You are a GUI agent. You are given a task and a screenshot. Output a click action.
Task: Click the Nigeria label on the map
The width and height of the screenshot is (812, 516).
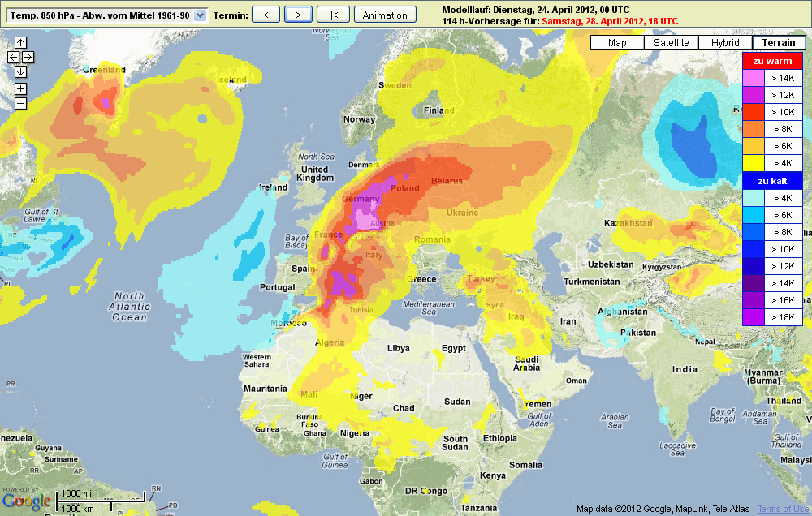click(355, 433)
